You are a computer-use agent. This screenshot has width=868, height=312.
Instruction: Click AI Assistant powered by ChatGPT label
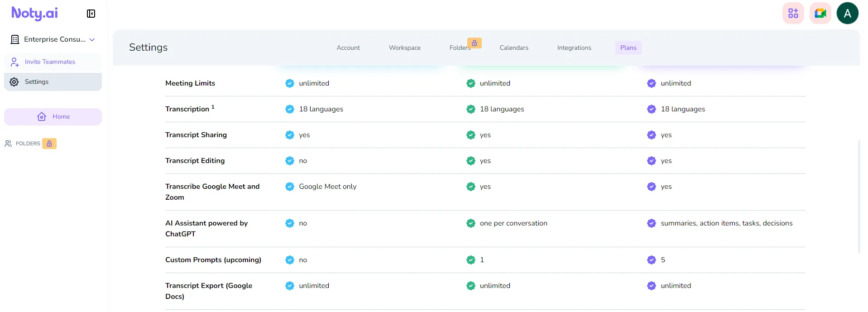[x=206, y=229]
